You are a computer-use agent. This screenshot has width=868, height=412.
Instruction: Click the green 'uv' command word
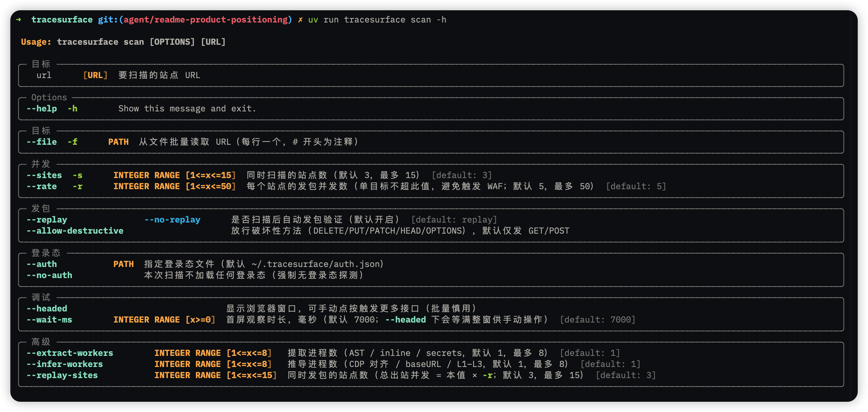point(313,20)
